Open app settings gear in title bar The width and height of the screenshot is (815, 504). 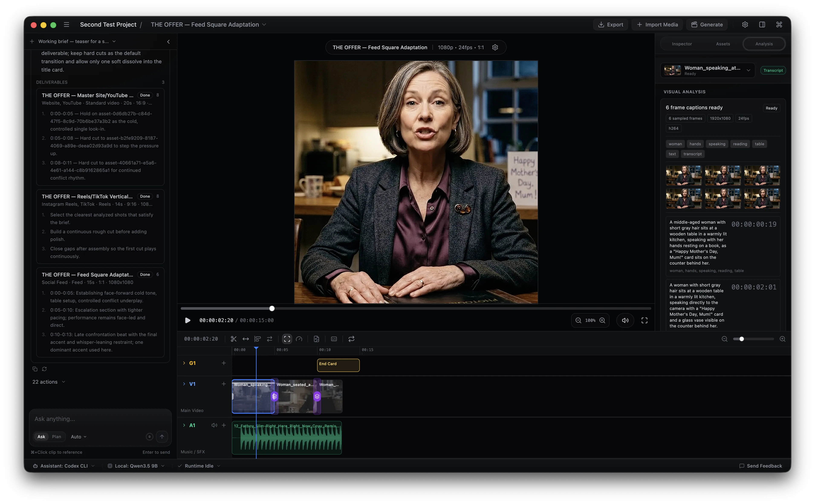click(745, 25)
